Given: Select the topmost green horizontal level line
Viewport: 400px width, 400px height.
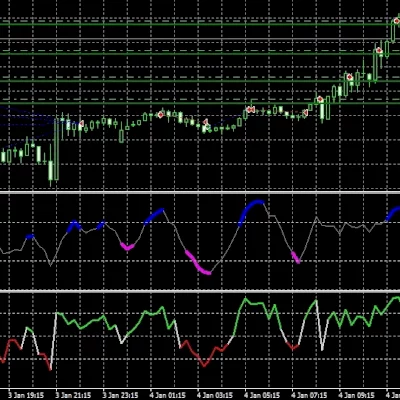Looking at the screenshot, I should pos(200,24).
